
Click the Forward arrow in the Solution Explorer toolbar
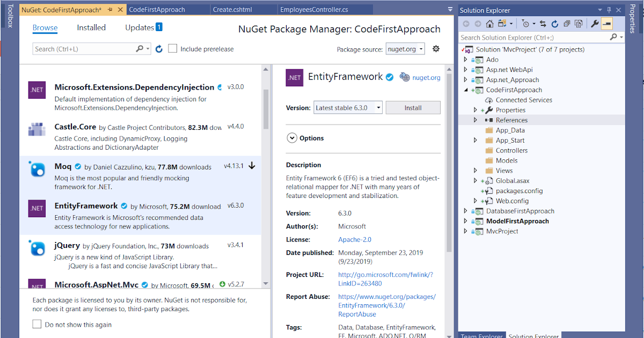pyautogui.click(x=478, y=24)
